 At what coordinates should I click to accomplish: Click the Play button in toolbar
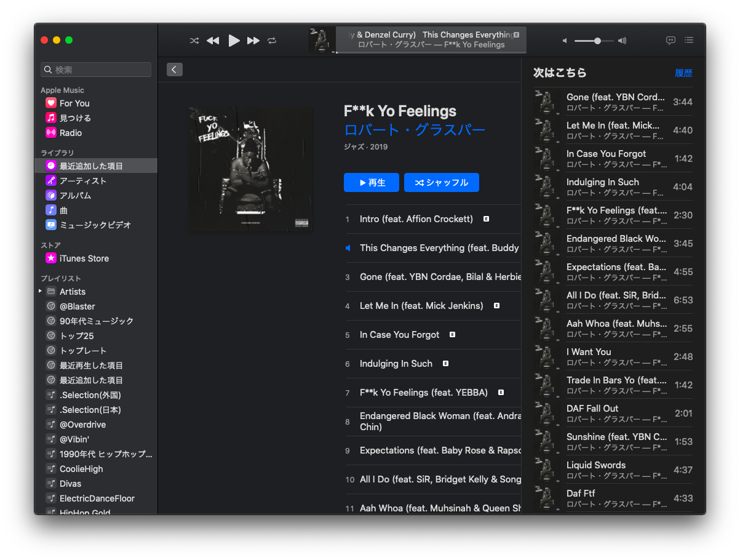click(234, 41)
